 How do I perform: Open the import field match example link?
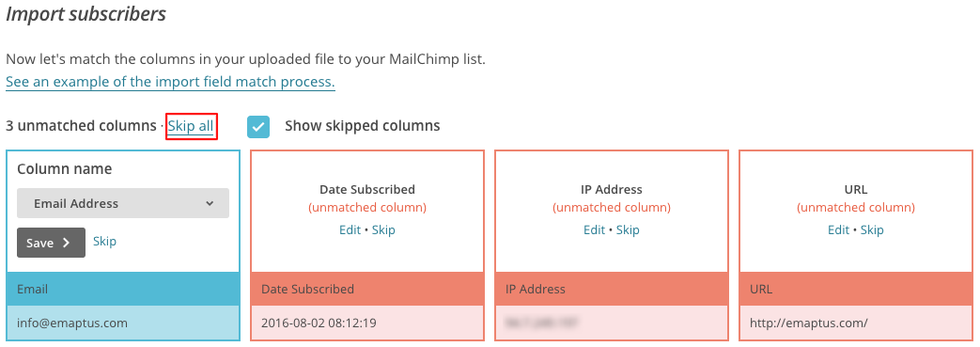(171, 82)
